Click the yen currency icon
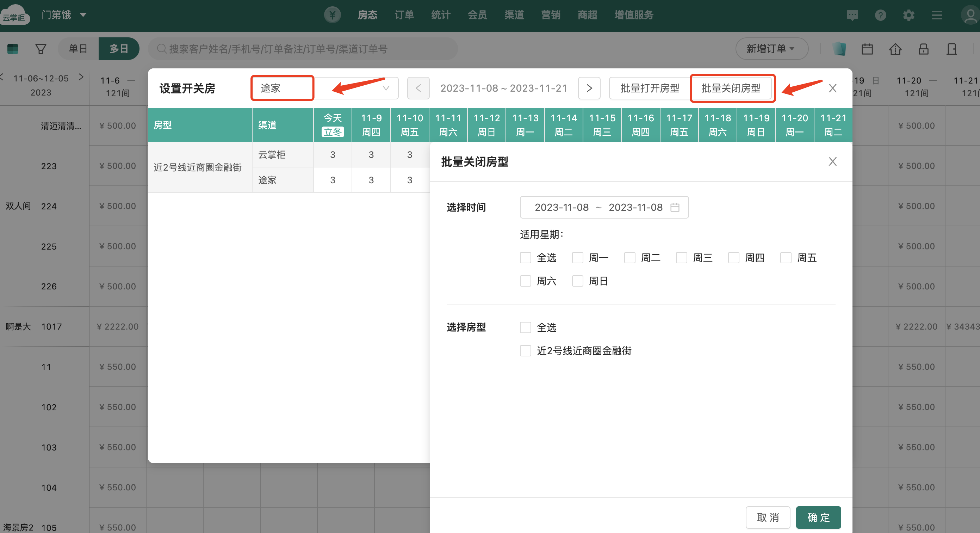 (332, 15)
